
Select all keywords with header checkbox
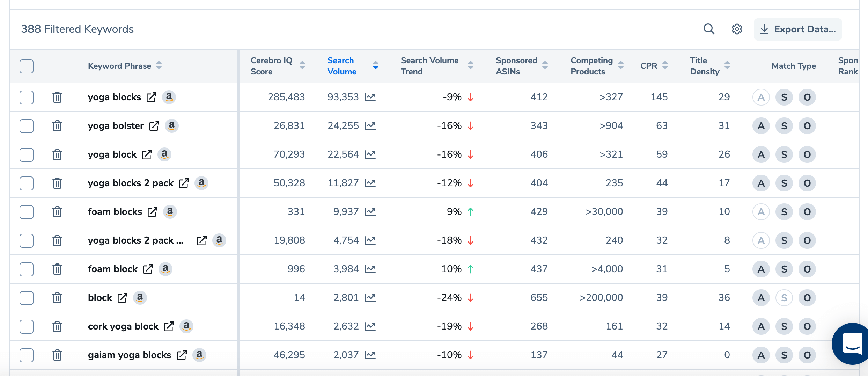[27, 66]
